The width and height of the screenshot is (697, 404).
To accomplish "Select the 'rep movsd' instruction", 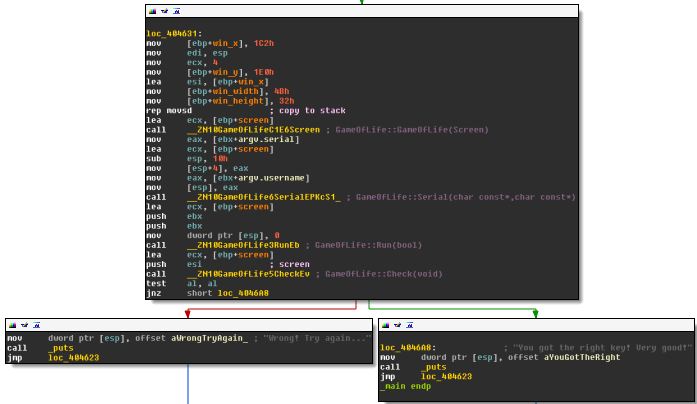I will point(169,111).
